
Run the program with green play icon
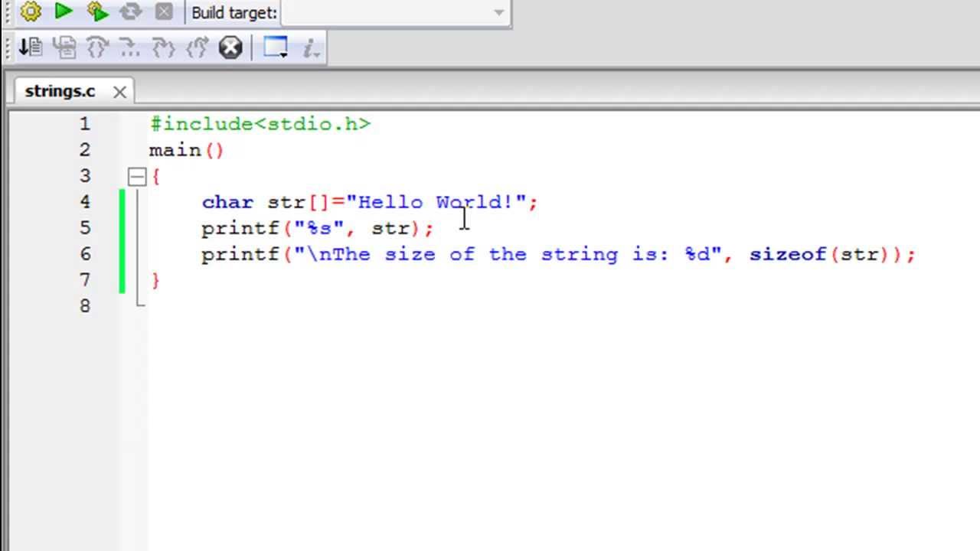click(x=64, y=11)
